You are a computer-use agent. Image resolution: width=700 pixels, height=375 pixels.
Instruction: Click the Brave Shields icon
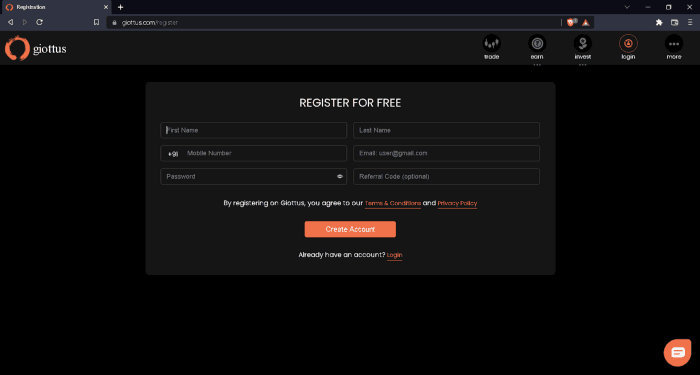click(x=571, y=22)
